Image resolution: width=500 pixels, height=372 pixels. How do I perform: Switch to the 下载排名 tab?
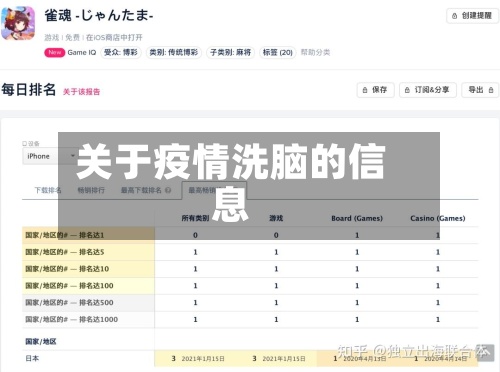(48, 190)
